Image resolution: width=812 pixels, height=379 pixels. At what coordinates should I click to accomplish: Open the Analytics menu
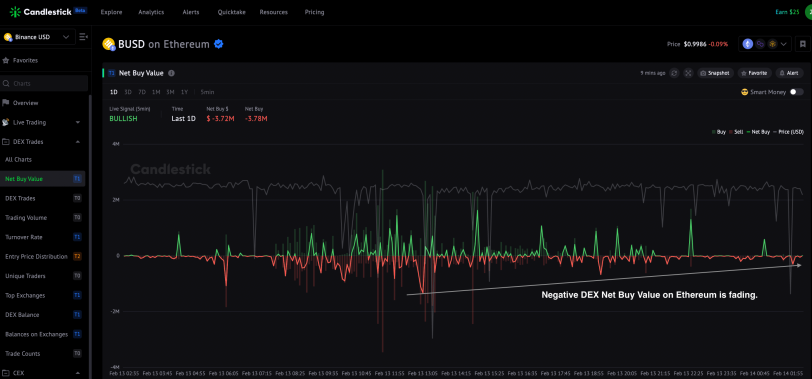coord(151,12)
